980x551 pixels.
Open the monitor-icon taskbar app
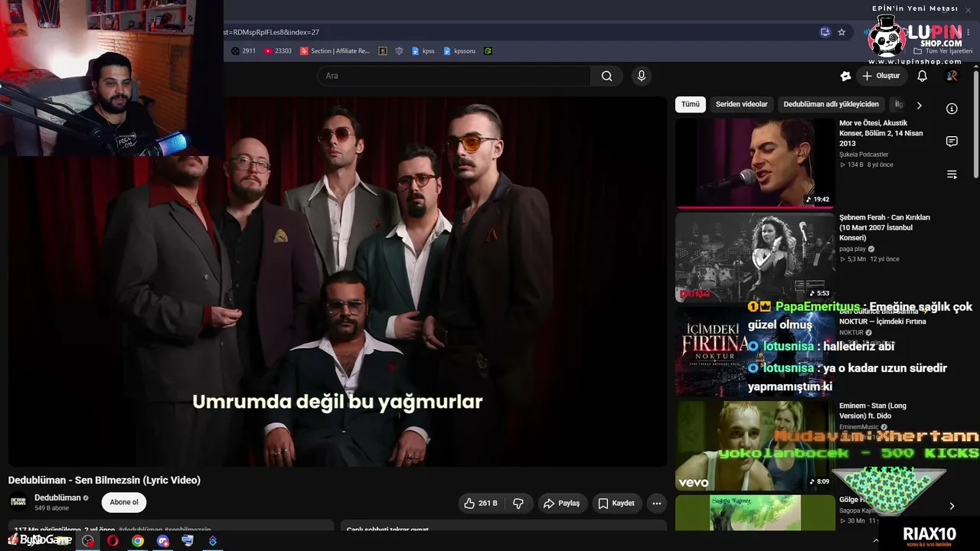[x=188, y=540]
